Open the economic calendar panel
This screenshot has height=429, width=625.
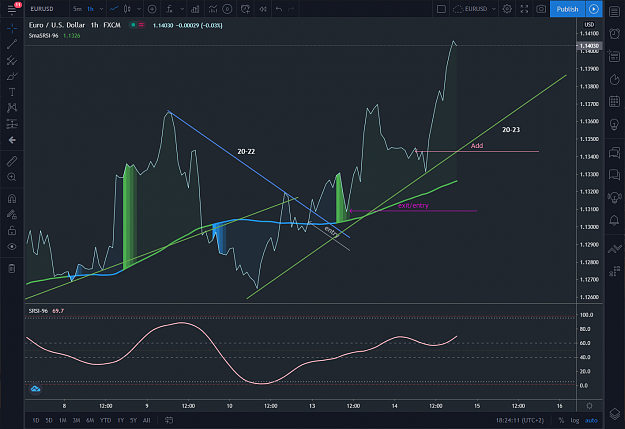614,102
